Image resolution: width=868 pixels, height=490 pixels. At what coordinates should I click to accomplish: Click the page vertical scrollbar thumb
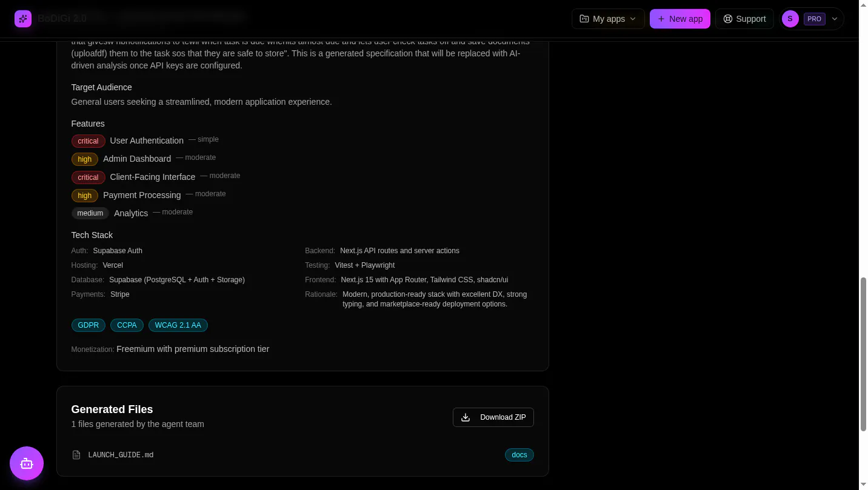[x=863, y=354]
